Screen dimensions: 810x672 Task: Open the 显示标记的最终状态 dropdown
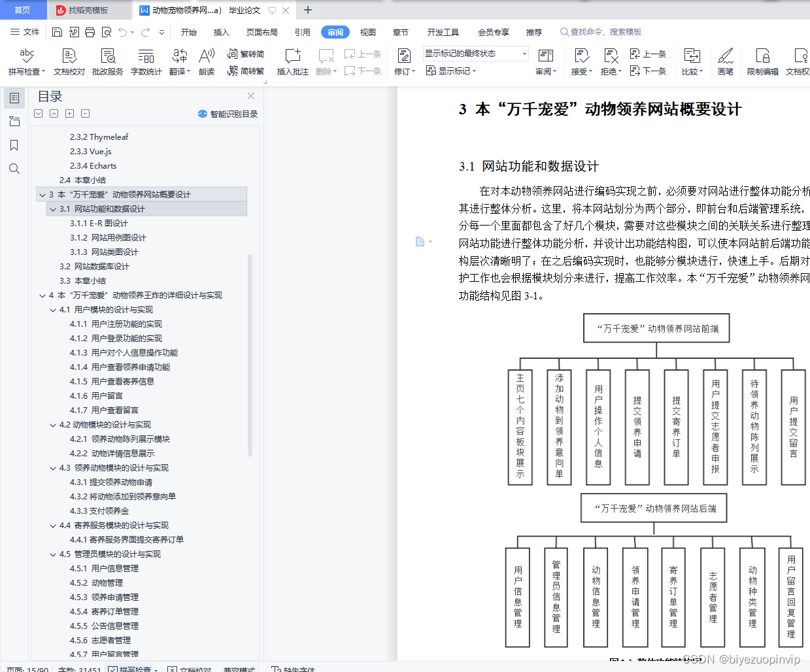[x=475, y=54]
